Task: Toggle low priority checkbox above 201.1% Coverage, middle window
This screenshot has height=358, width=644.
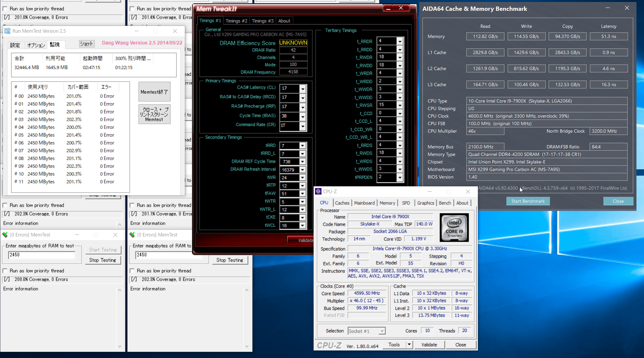Action: click(x=132, y=205)
